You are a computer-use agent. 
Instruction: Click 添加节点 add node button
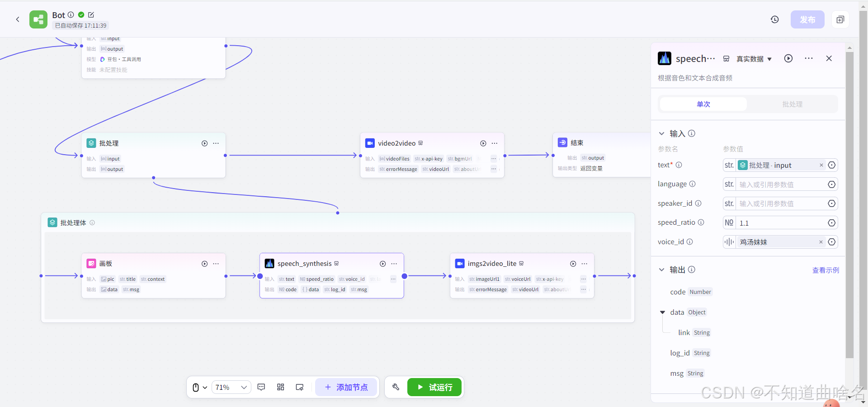click(346, 388)
